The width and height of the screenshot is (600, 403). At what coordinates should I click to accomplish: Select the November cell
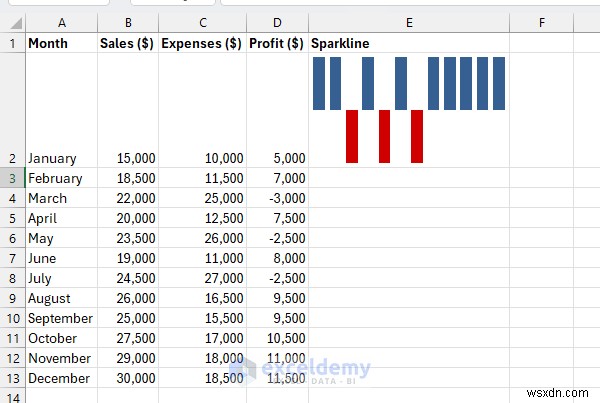click(62, 358)
